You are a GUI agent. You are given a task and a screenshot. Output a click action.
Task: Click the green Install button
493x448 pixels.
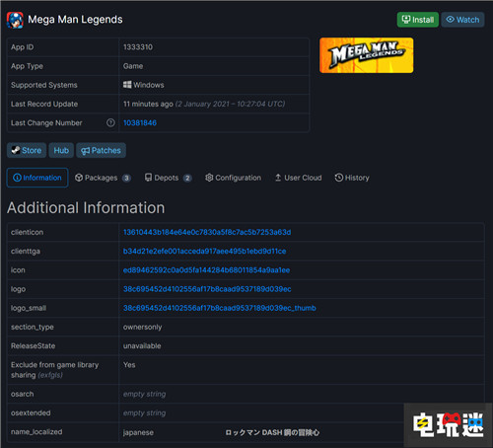tap(418, 20)
